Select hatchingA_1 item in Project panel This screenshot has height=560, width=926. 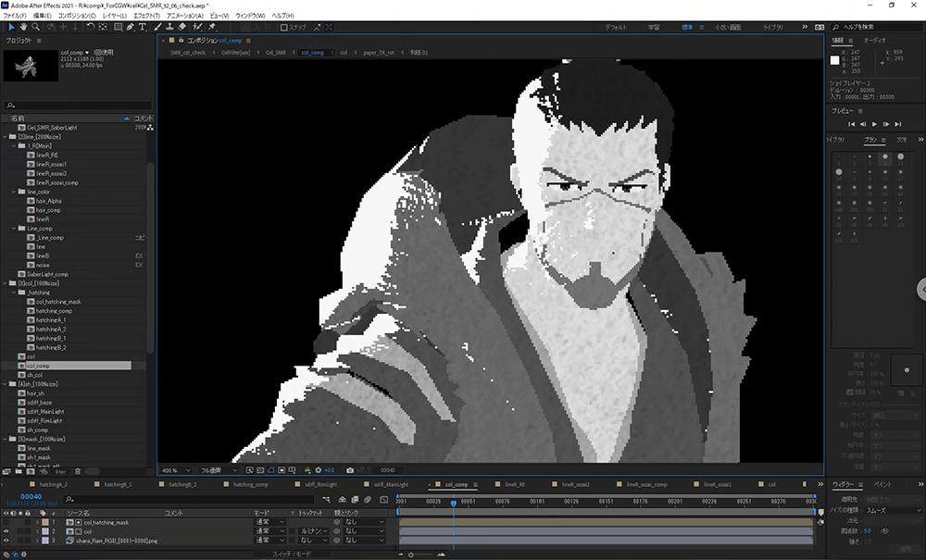pyautogui.click(x=51, y=320)
